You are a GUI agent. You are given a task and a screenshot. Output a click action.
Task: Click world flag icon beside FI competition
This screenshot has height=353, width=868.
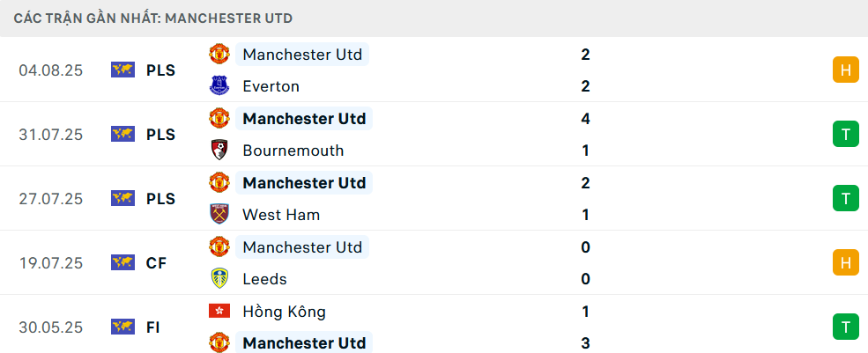click(x=122, y=327)
